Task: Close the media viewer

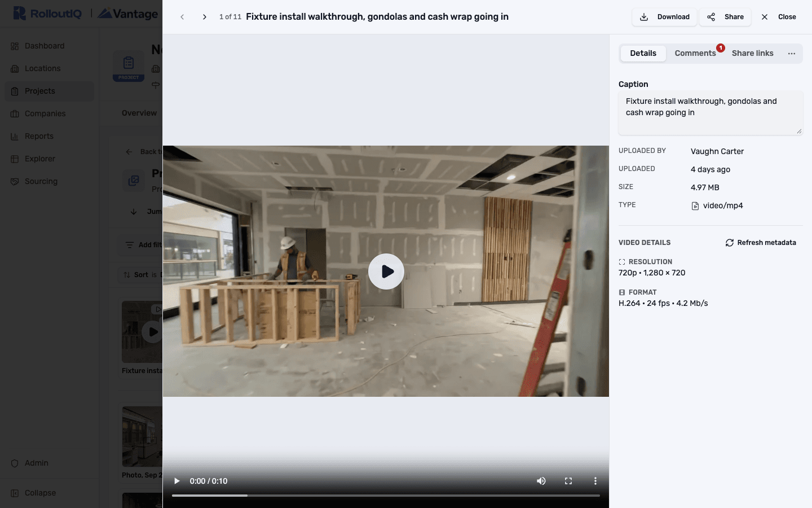Action: 778,17
